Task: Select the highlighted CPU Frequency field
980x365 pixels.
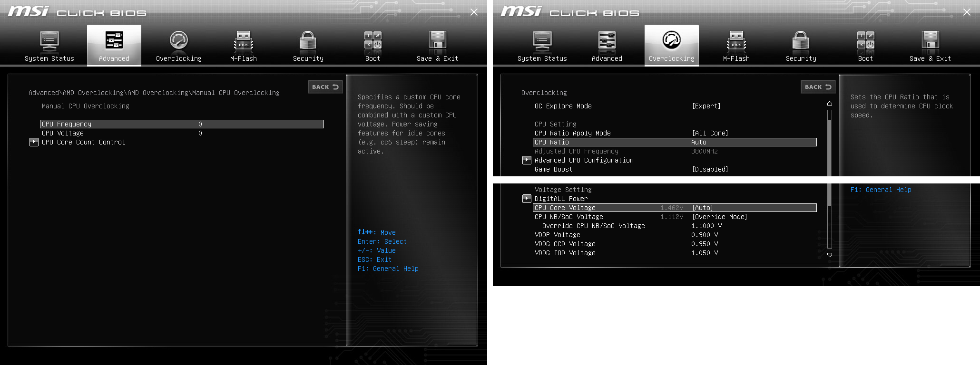Action: 182,124
